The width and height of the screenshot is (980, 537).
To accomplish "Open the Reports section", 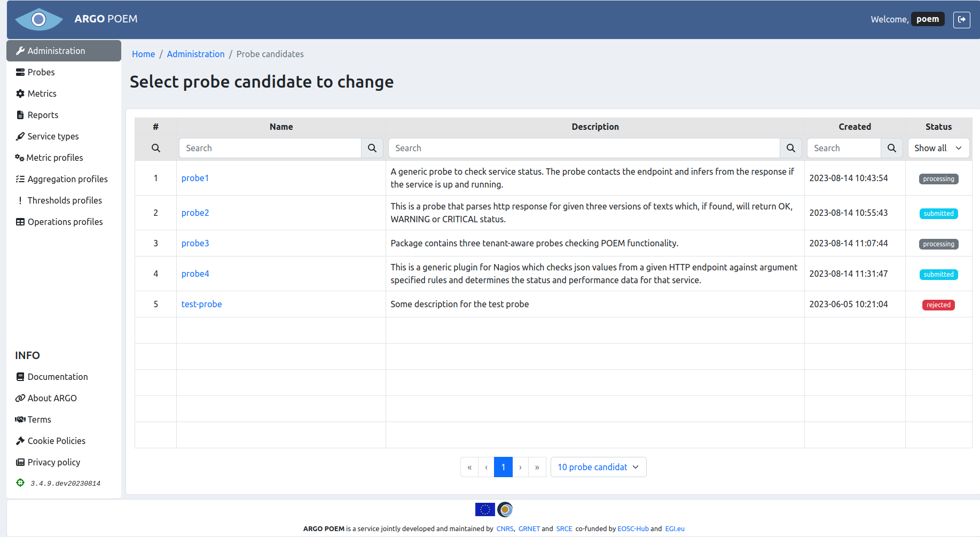I will pyautogui.click(x=43, y=115).
